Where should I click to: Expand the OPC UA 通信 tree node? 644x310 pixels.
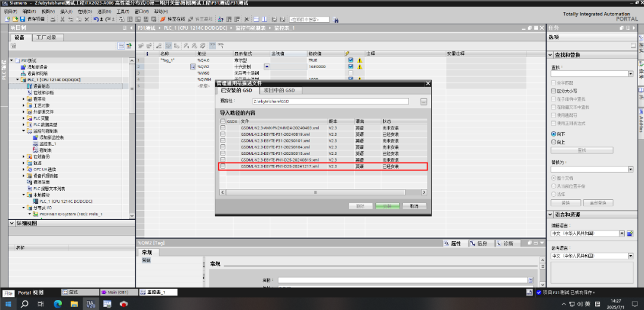[x=24, y=169]
